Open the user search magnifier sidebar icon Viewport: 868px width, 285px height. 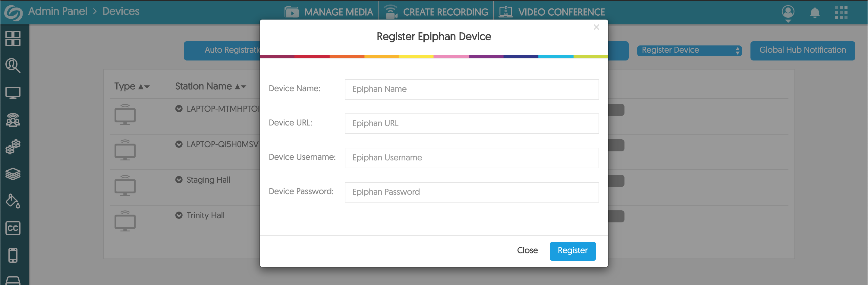[x=13, y=66]
